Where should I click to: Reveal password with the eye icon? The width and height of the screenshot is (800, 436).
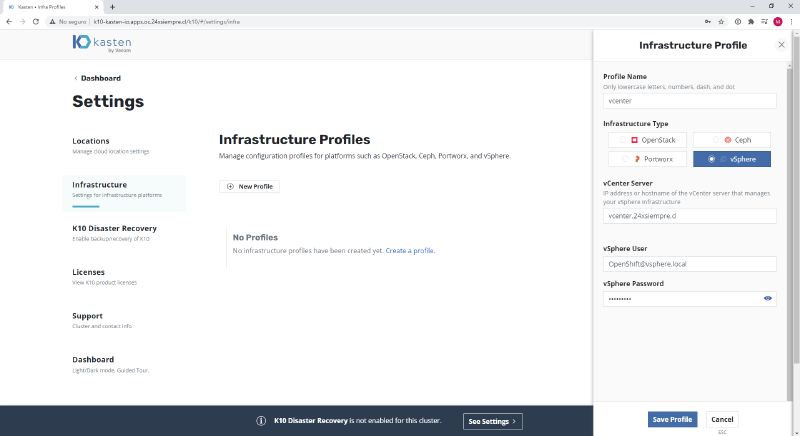(x=767, y=298)
